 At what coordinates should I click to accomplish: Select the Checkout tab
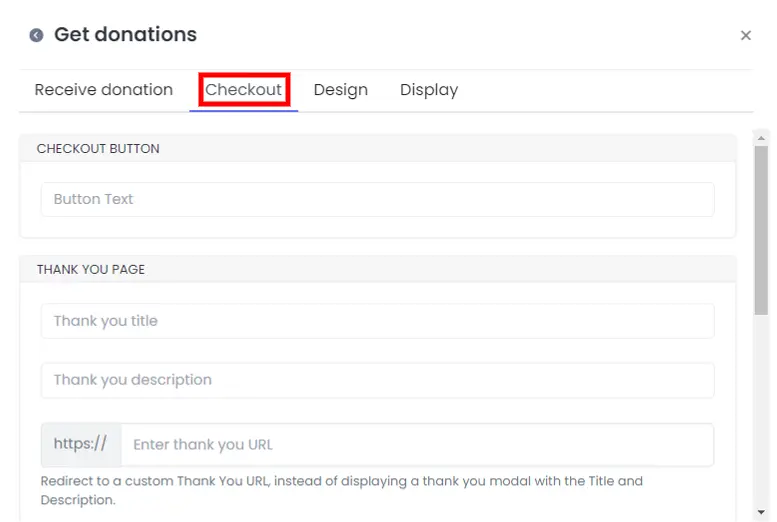pyautogui.click(x=243, y=90)
